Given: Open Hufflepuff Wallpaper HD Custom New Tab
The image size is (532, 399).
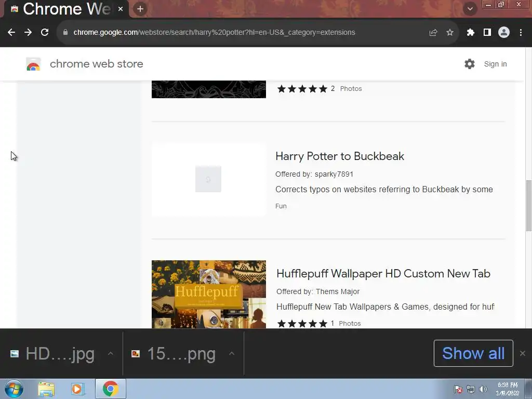Looking at the screenshot, I should pyautogui.click(x=383, y=273).
